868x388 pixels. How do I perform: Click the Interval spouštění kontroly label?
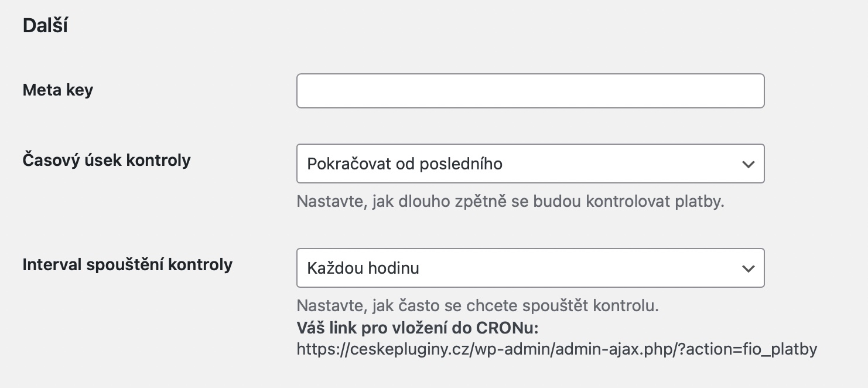128,265
